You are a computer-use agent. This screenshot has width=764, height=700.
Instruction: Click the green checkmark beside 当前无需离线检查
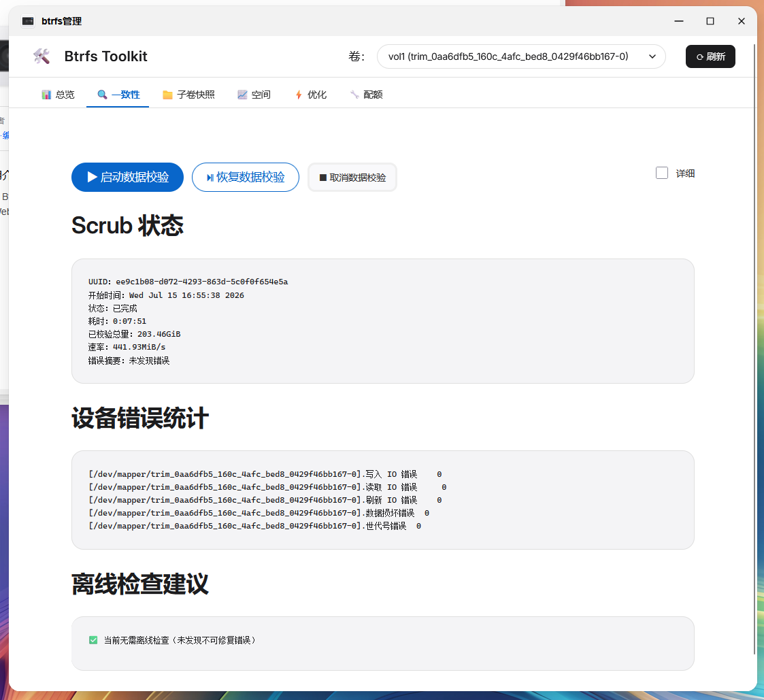pos(93,640)
